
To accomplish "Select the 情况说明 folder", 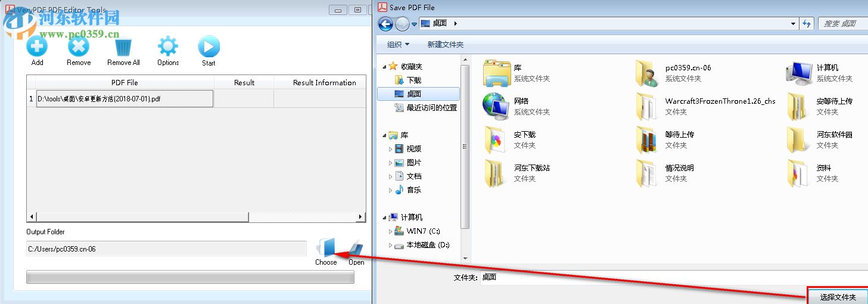I will point(647,173).
